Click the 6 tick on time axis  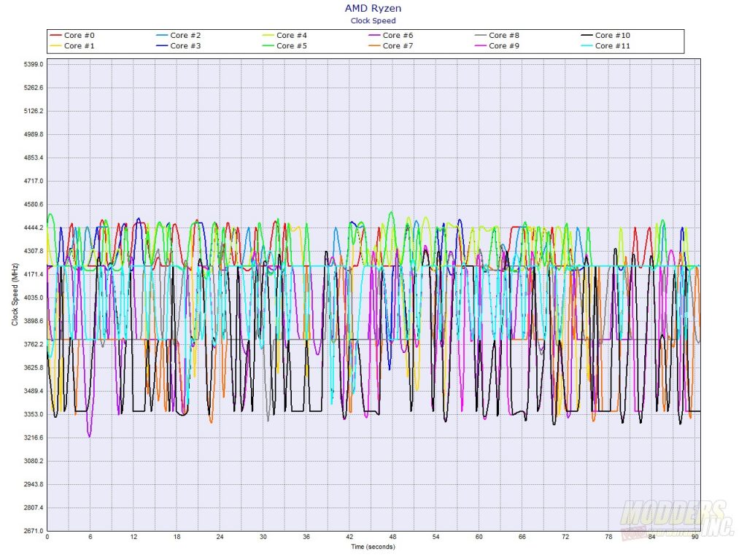90,537
